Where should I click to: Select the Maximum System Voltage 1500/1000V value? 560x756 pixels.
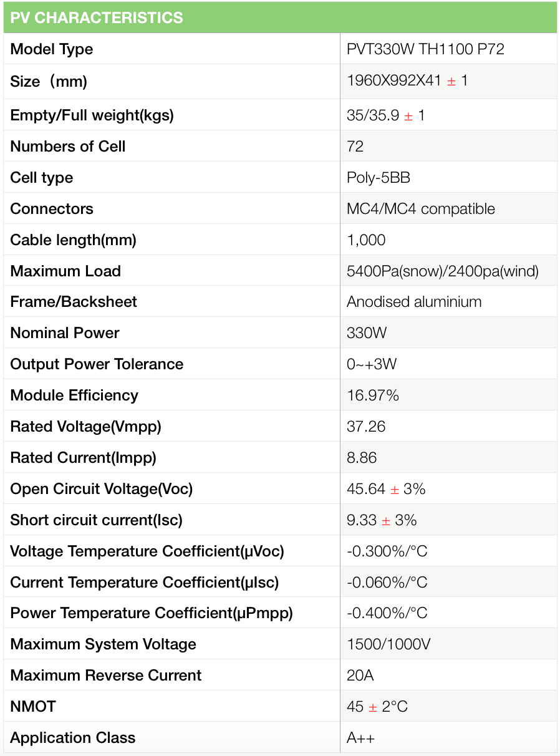[389, 644]
